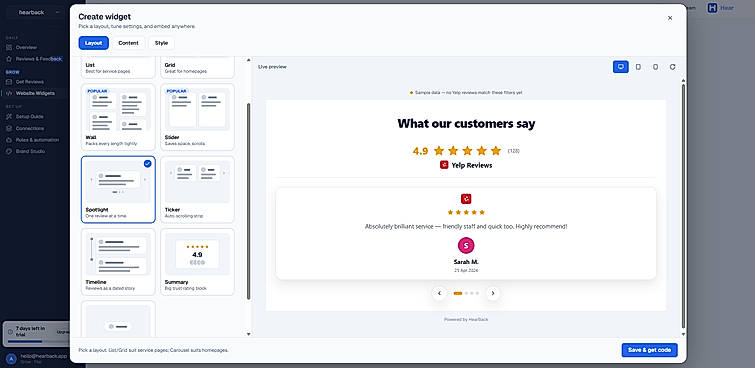Refresh the live preview
Image resolution: width=755 pixels, height=368 pixels.
673,67
